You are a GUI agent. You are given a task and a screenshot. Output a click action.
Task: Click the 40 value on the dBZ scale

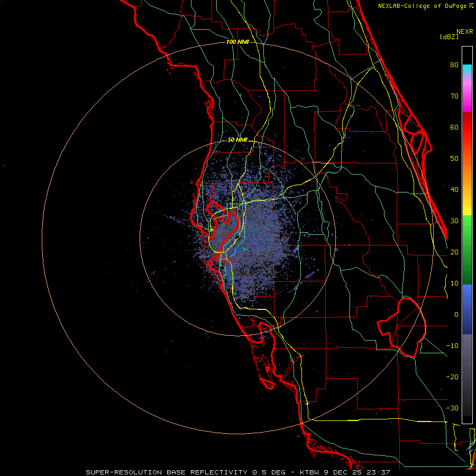click(x=454, y=190)
